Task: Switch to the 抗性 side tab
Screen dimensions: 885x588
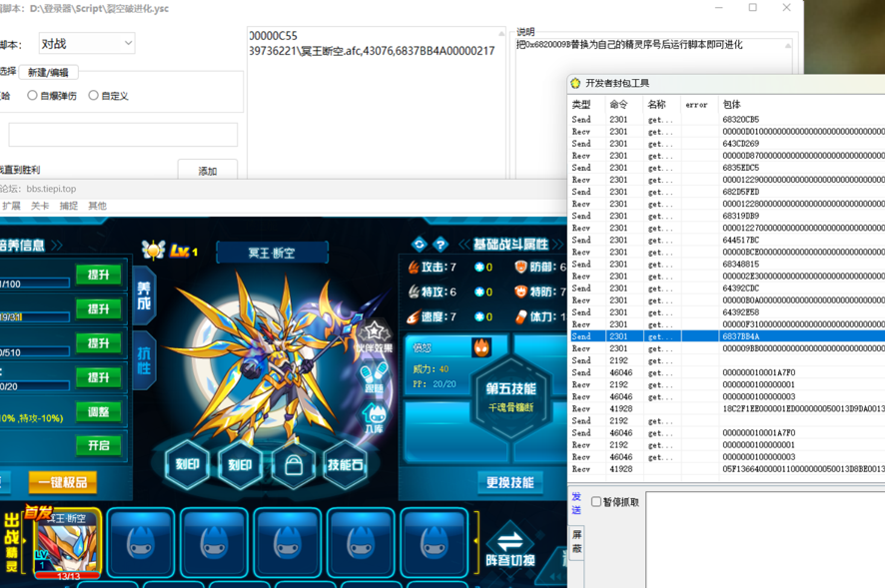Action: tap(144, 361)
